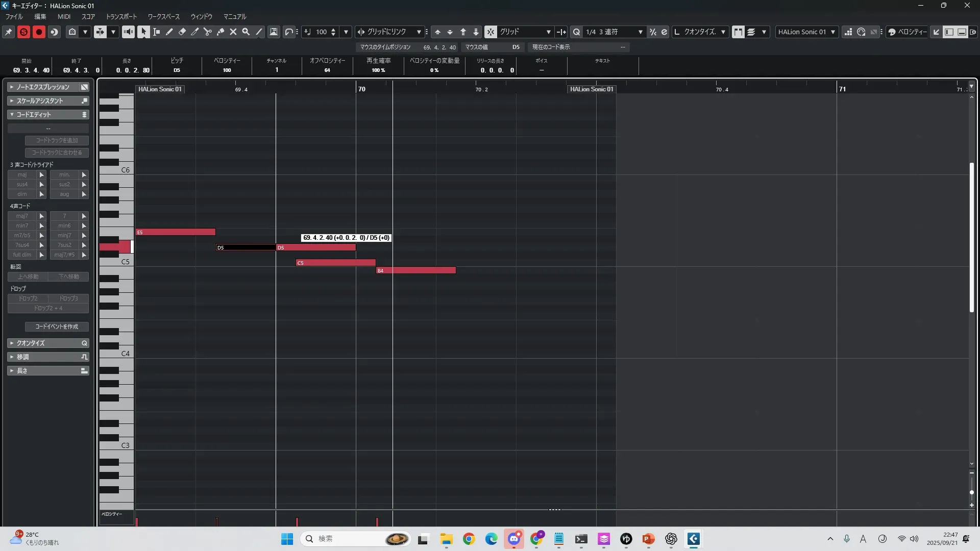Viewport: 980px width, 551px height.
Task: Click the コードイベントを作成 button
Action: [x=57, y=327]
